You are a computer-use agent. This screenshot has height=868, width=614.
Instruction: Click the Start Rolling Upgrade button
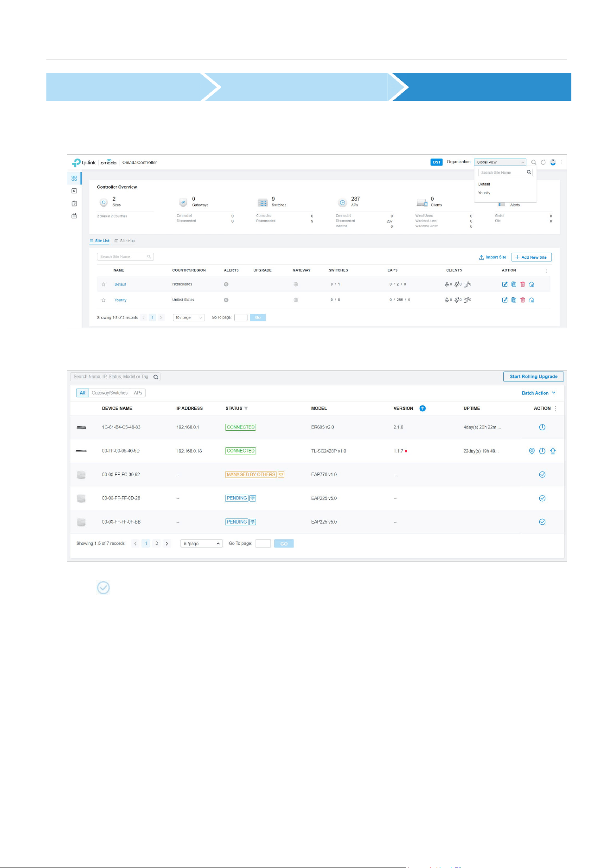533,377
